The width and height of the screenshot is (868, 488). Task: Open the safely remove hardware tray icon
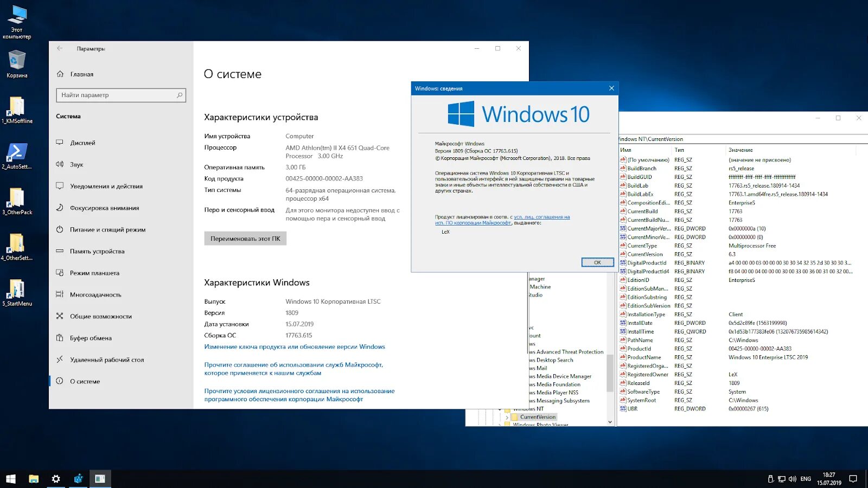771,479
